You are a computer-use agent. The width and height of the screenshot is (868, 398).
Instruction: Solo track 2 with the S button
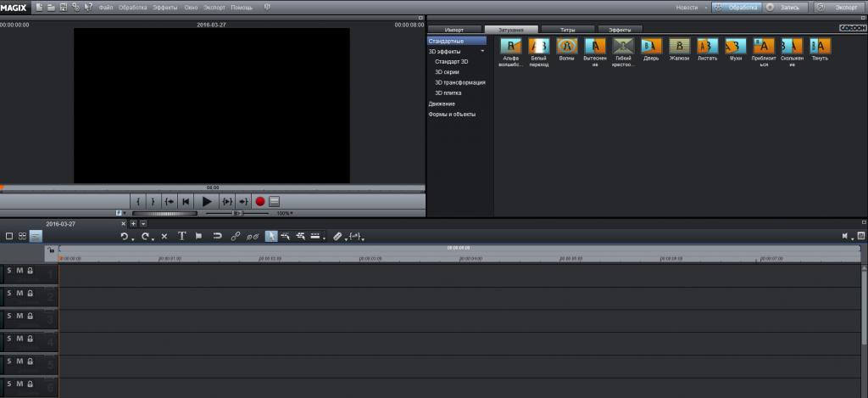click(9, 293)
